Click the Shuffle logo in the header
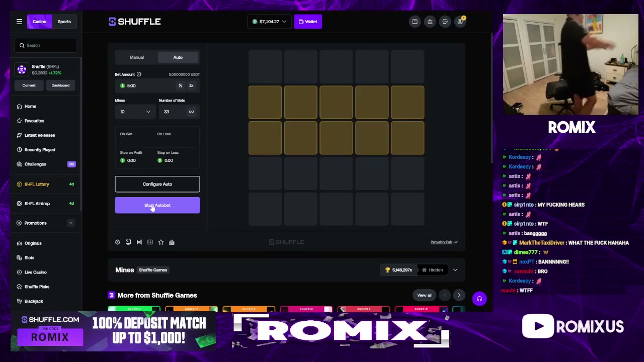The width and height of the screenshot is (644, 362). [x=135, y=22]
